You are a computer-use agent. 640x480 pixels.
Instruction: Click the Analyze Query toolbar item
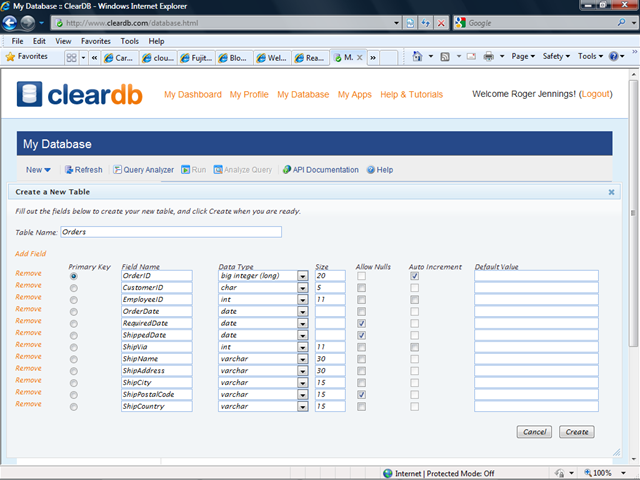pos(243,170)
